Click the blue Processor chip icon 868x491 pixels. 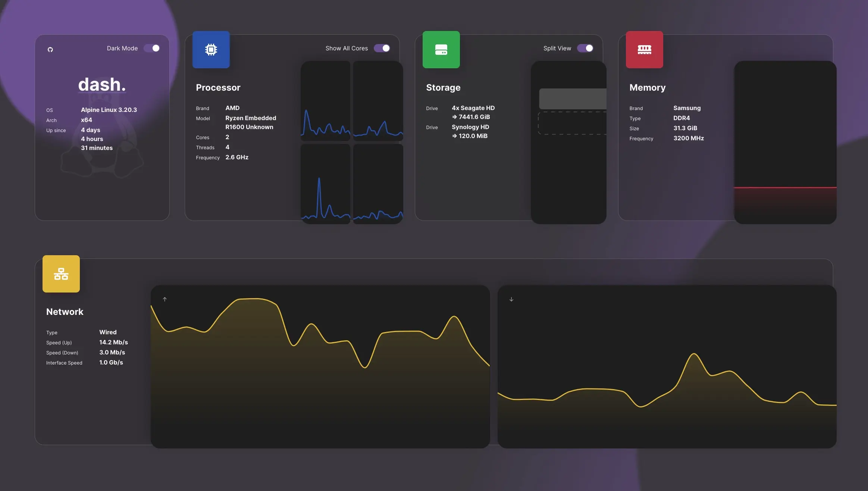click(x=211, y=50)
